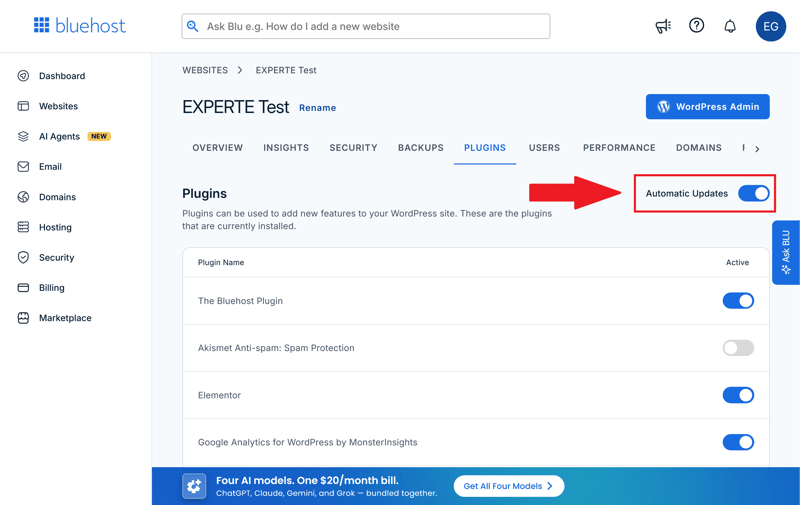Expand more tabs with right chevron
The width and height of the screenshot is (800, 505).
tap(757, 149)
